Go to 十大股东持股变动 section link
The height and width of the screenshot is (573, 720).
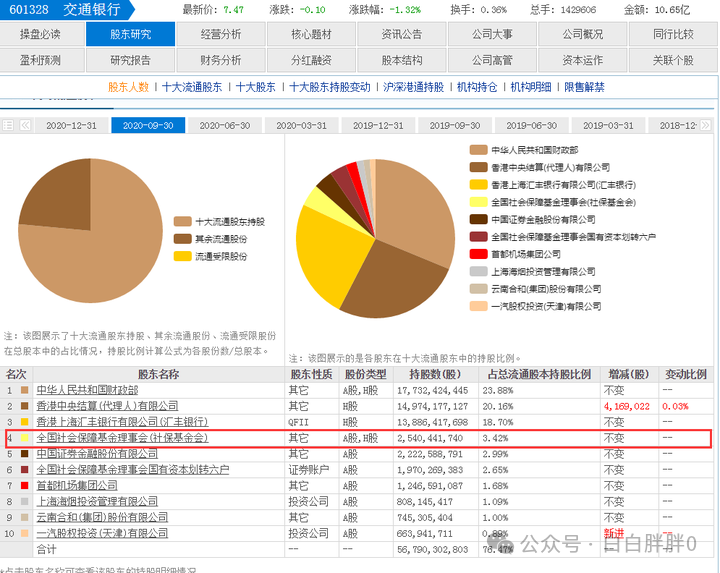pyautogui.click(x=330, y=87)
